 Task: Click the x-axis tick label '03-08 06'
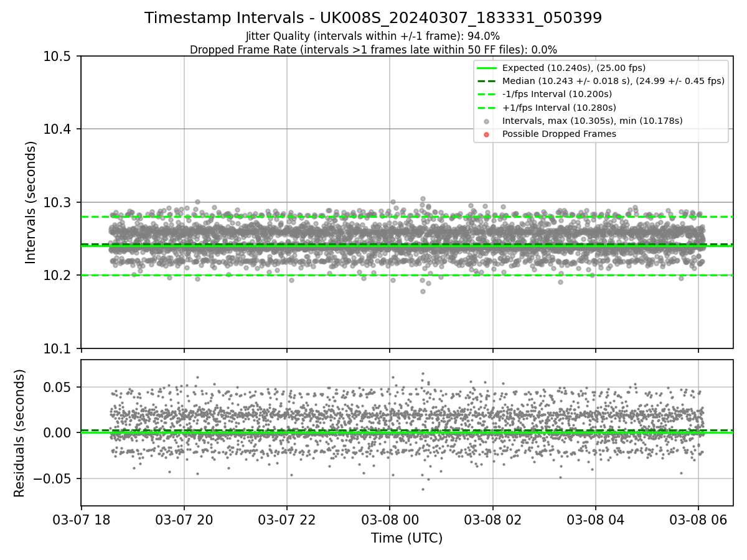tap(698, 519)
